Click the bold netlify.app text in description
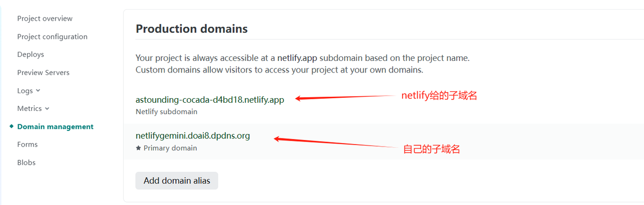 pos(297,58)
